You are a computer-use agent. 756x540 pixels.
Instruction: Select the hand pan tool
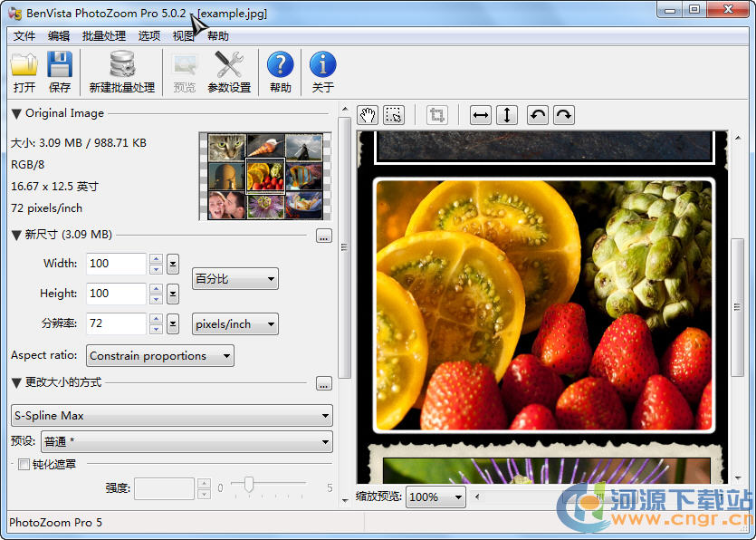coord(368,115)
